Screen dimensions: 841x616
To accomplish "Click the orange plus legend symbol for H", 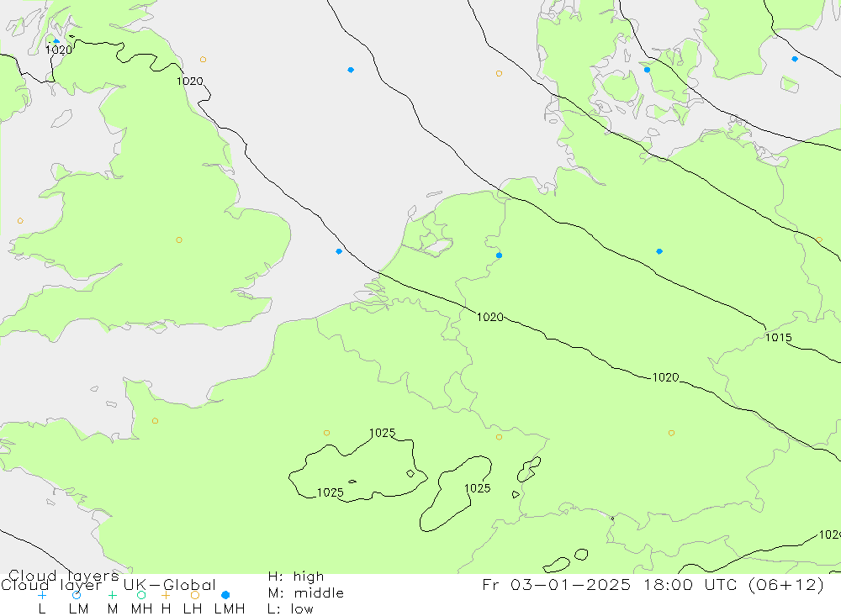I will [x=166, y=595].
